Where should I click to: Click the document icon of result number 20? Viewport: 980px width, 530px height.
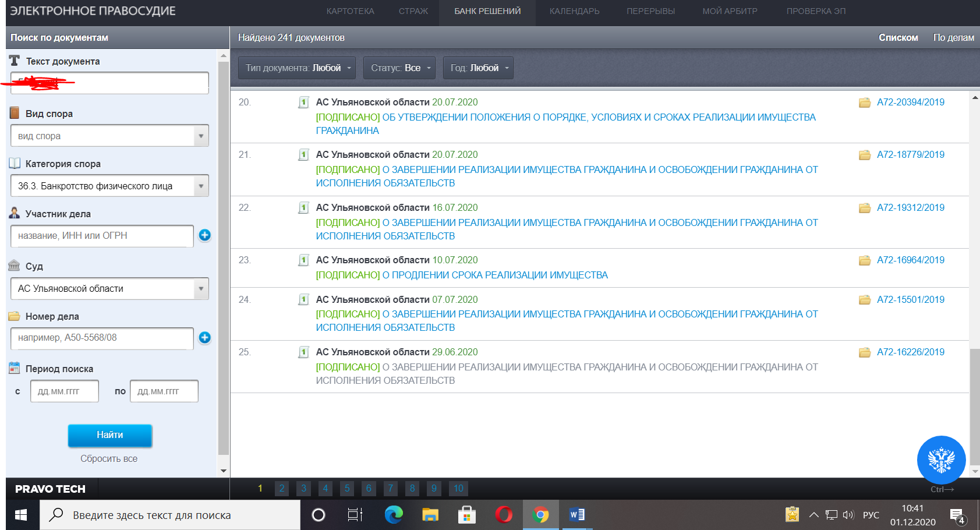303,103
